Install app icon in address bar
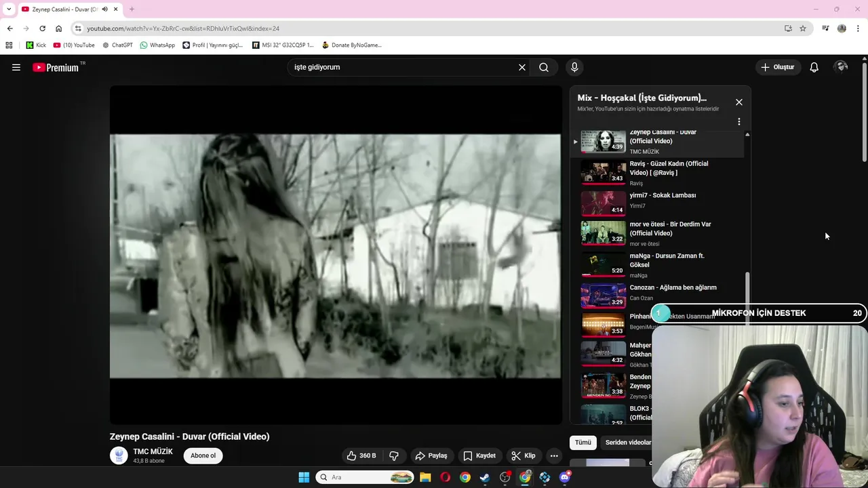 (788, 28)
